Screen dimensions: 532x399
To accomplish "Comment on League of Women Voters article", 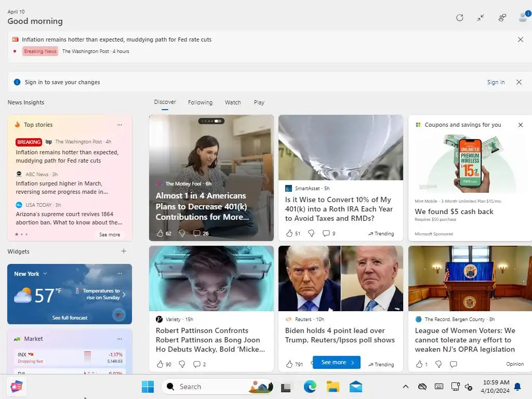I will coord(453,364).
